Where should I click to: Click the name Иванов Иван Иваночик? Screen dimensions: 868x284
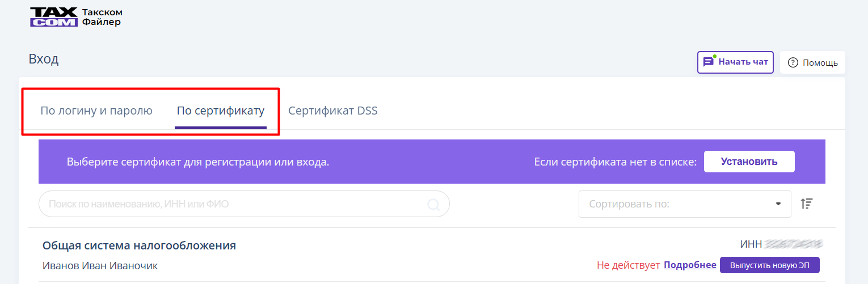pos(100,266)
